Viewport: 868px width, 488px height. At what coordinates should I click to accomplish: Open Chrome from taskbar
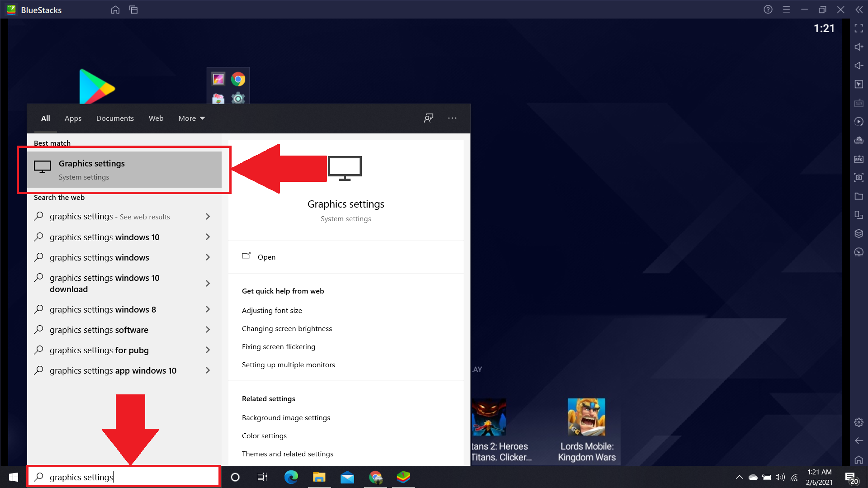(x=375, y=477)
